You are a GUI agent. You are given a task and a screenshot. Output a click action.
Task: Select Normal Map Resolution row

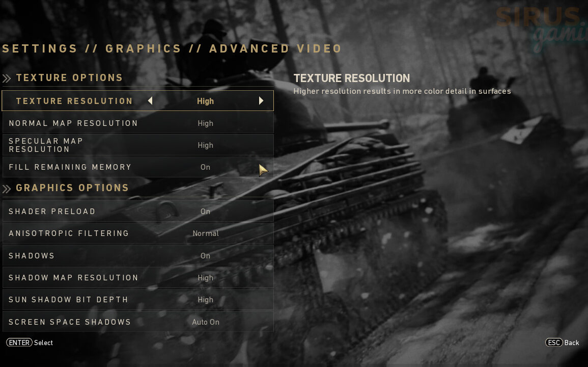(138, 123)
